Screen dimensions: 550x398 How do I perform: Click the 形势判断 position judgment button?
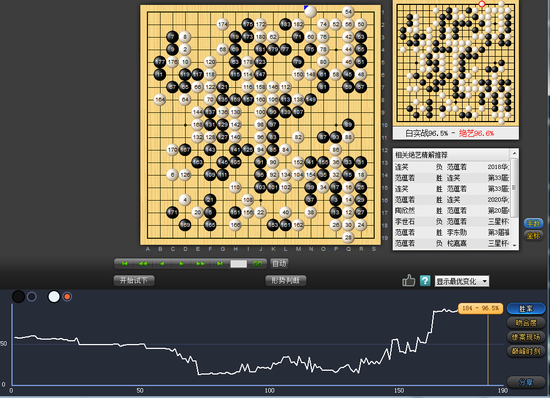[286, 281]
